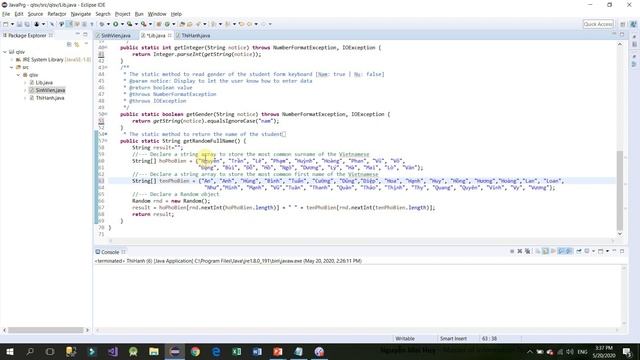Open the Refactor menu
This screenshot has height=360, width=640.
pyautogui.click(x=57, y=14)
